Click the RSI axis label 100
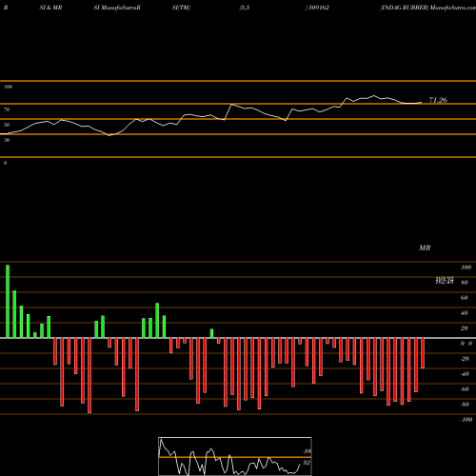The image size is (476, 476). pos(8,87)
